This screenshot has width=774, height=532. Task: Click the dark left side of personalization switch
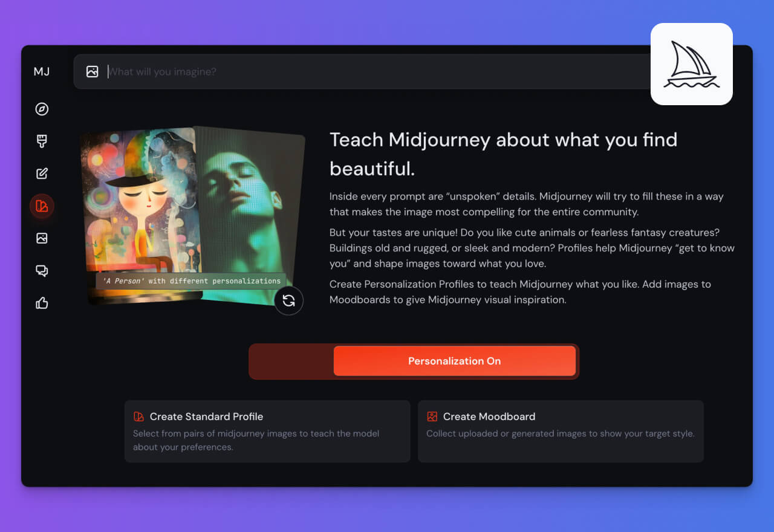[x=291, y=362]
